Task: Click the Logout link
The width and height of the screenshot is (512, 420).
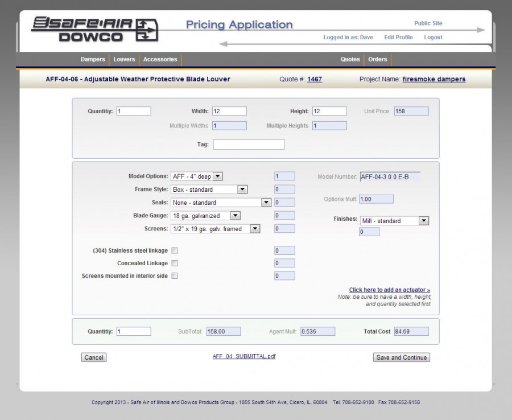Action: pyautogui.click(x=433, y=38)
